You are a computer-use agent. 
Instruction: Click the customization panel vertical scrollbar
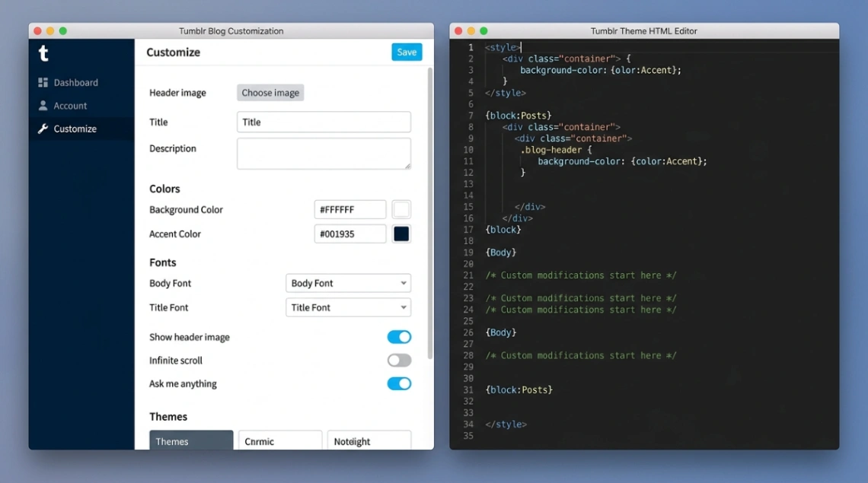tap(430, 213)
